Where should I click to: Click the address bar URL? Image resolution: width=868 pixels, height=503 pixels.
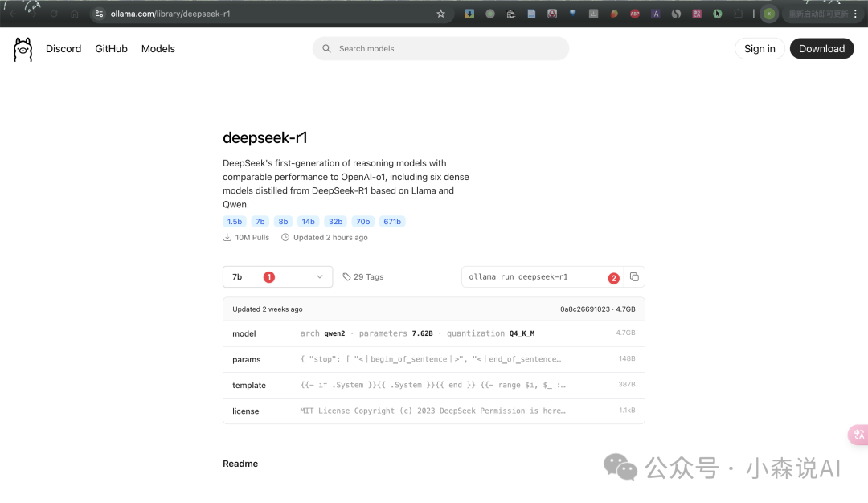170,14
